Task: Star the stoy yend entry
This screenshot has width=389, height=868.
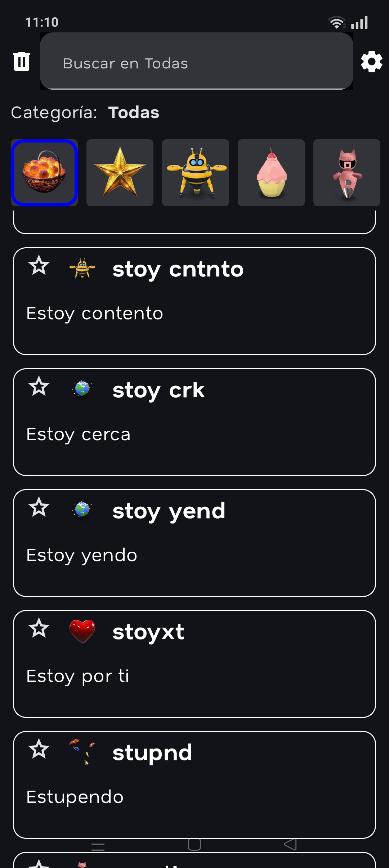Action: click(39, 507)
